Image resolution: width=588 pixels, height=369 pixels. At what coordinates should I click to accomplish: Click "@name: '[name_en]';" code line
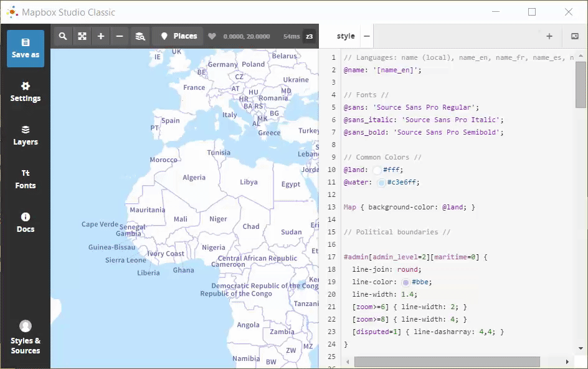pyautogui.click(x=382, y=70)
